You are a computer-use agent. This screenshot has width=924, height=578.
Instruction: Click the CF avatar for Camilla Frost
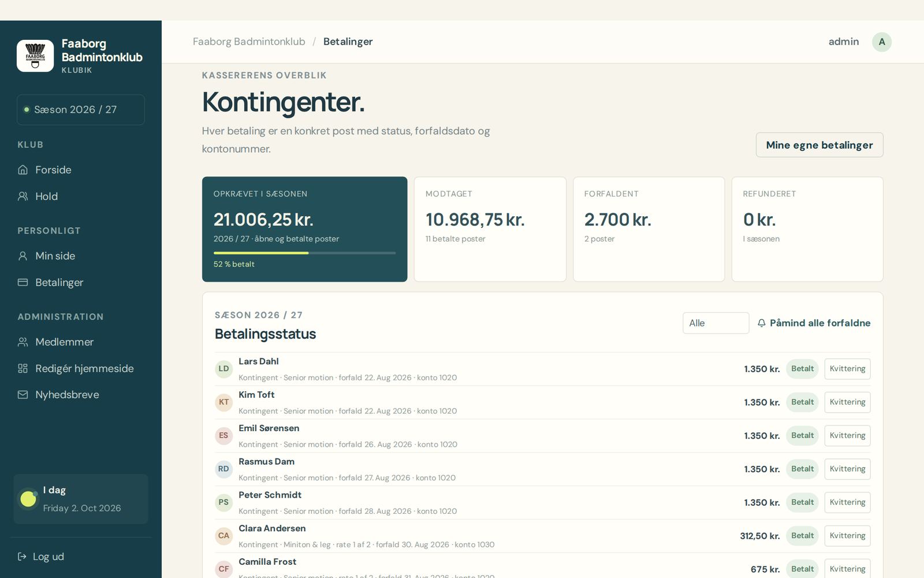[x=223, y=569]
